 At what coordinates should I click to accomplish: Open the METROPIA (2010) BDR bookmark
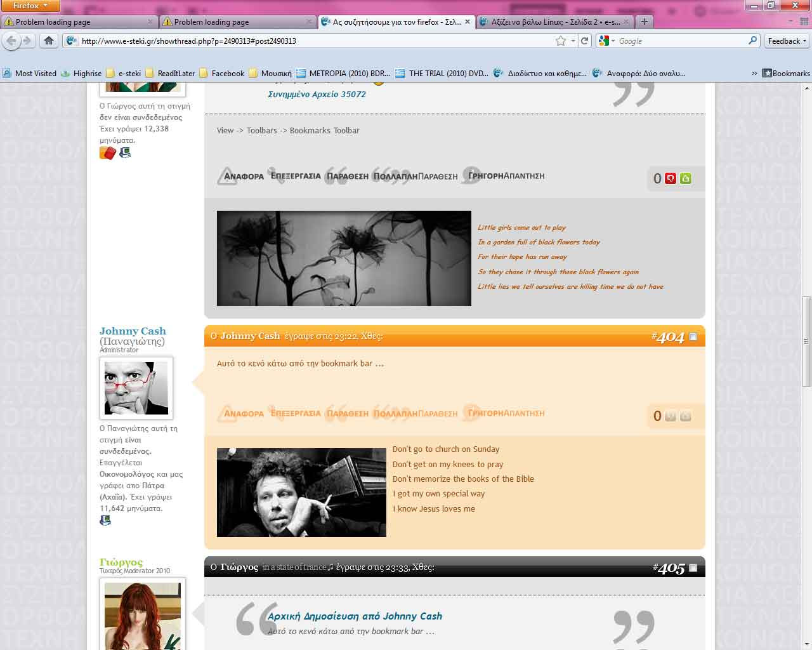pos(343,74)
